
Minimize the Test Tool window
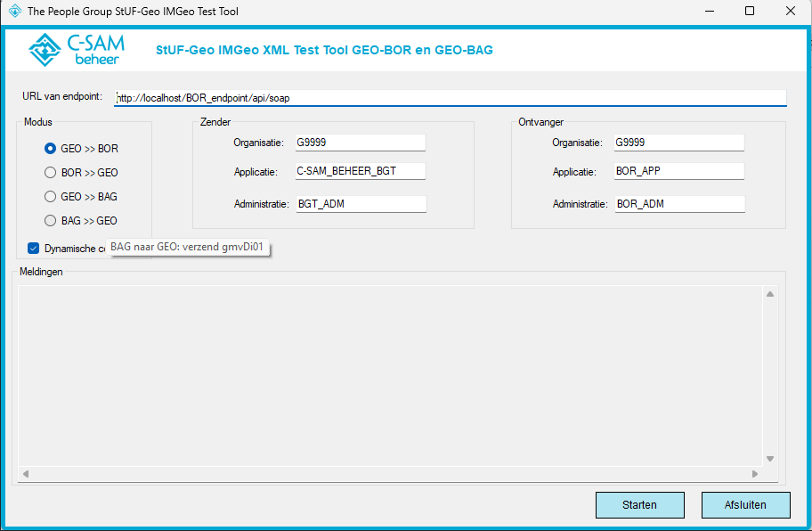(710, 11)
